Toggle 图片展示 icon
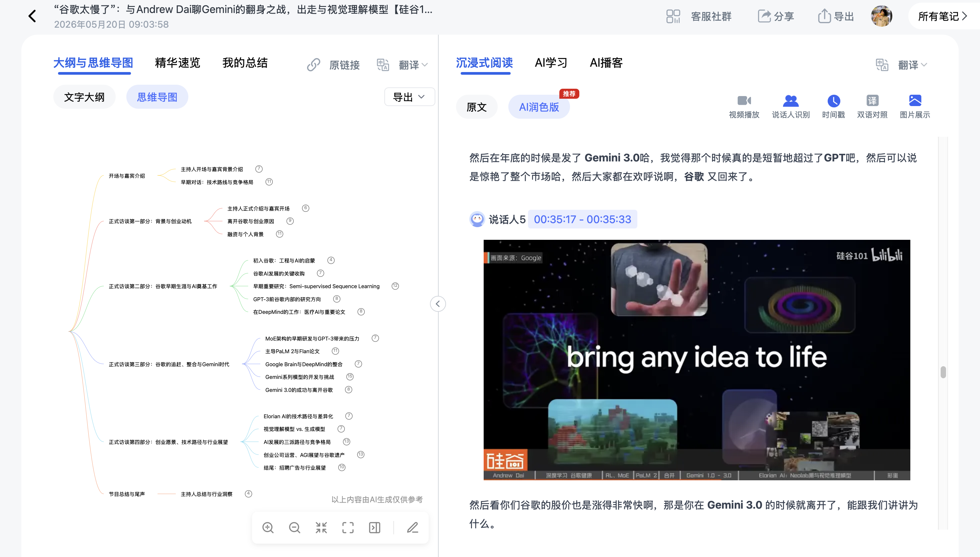 (915, 101)
